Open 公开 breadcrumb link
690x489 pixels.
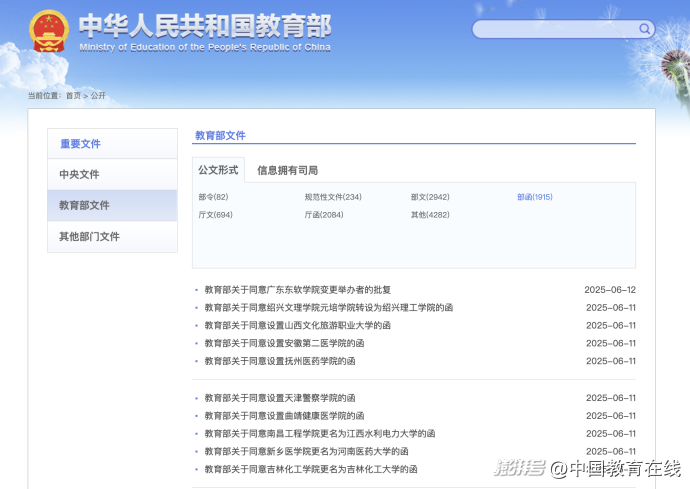click(98, 96)
